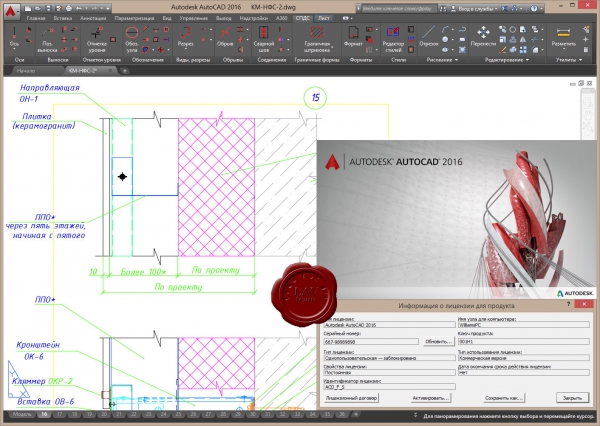Switch to the Лист ribbon tab

324,18
